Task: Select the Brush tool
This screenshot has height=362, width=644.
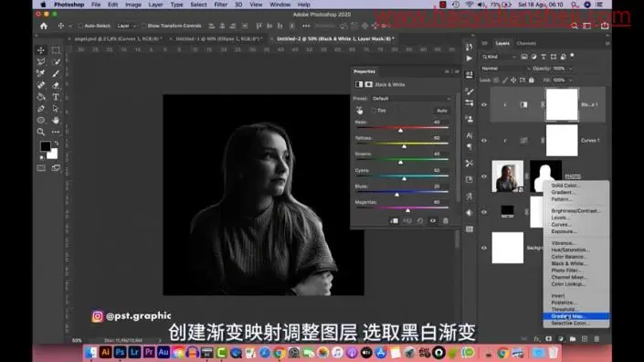Action: (56, 73)
